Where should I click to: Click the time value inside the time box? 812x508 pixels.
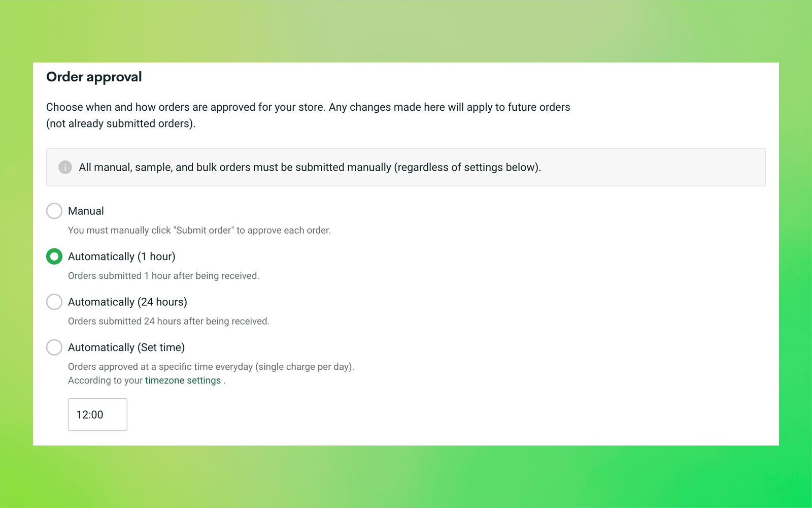tap(89, 415)
